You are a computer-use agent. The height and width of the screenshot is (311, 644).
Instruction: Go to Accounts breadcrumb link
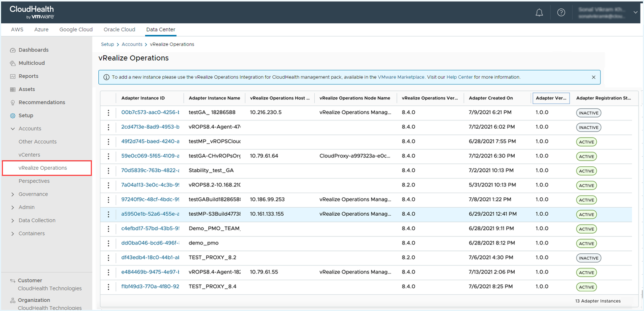pos(132,44)
